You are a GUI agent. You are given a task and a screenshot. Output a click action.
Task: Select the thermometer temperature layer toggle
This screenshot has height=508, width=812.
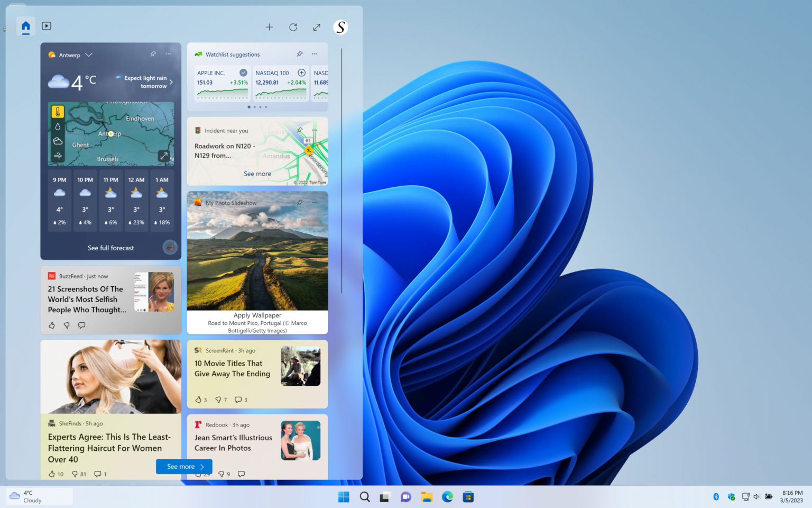[x=58, y=112]
